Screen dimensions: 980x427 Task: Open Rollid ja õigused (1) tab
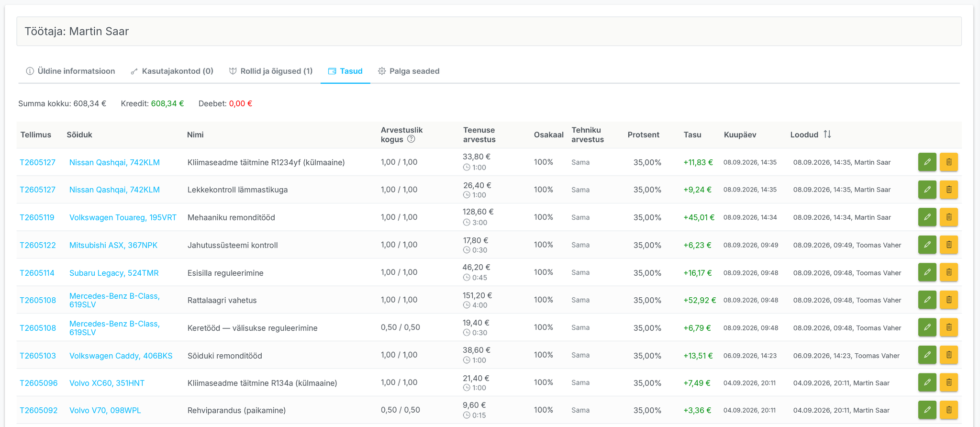tap(271, 71)
